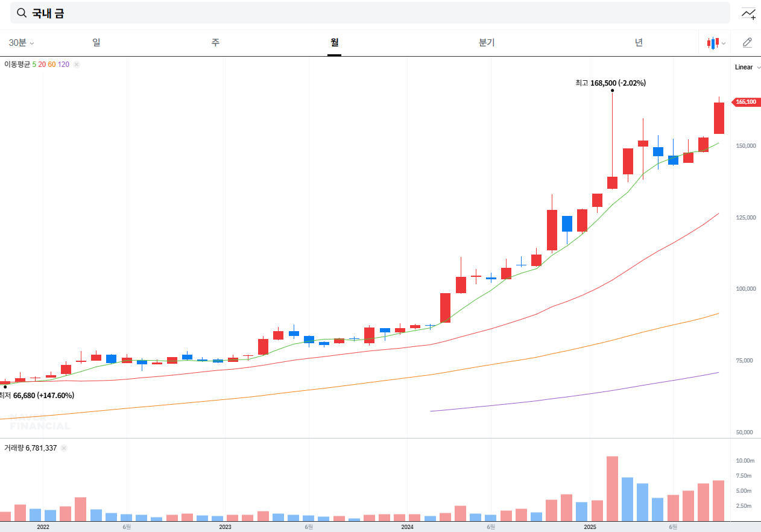Click the 7.50m volume axis label
Screen dimensions: 761x532
click(x=744, y=476)
